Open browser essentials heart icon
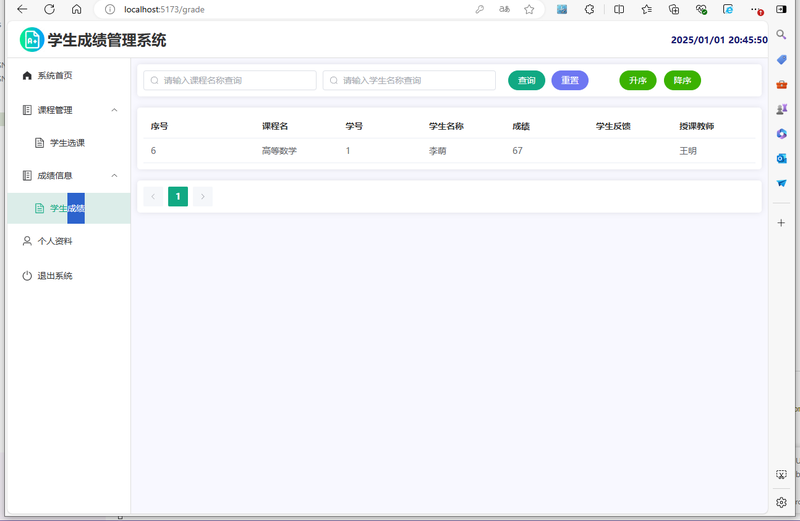The image size is (800, 521). pyautogui.click(x=702, y=9)
